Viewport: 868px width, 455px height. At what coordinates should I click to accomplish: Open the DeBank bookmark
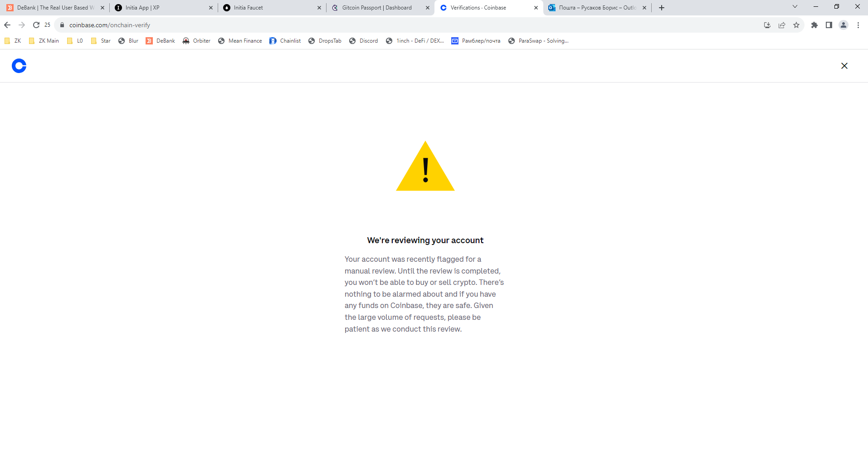click(161, 41)
